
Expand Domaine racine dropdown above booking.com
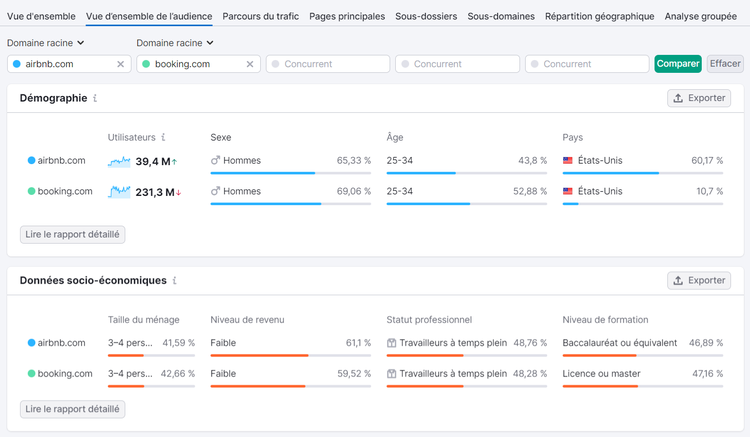pos(175,43)
